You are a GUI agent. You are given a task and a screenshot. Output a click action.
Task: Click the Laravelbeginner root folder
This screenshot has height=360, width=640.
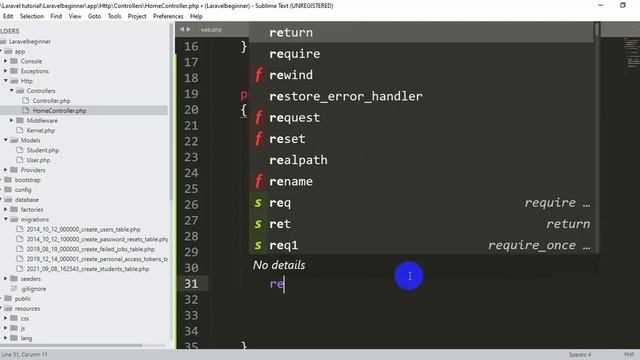click(x=30, y=41)
